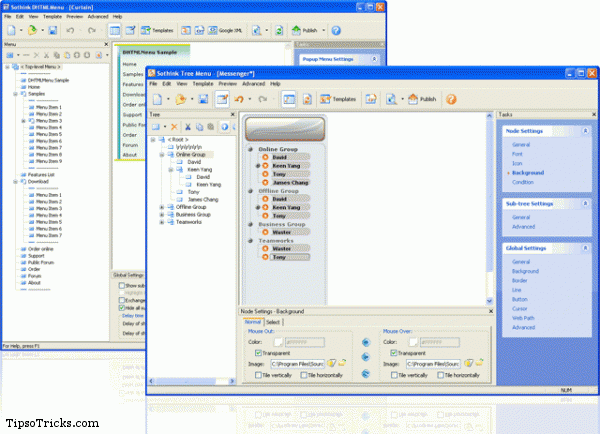Click Tree panel horizontal scrollbar

click(x=191, y=381)
